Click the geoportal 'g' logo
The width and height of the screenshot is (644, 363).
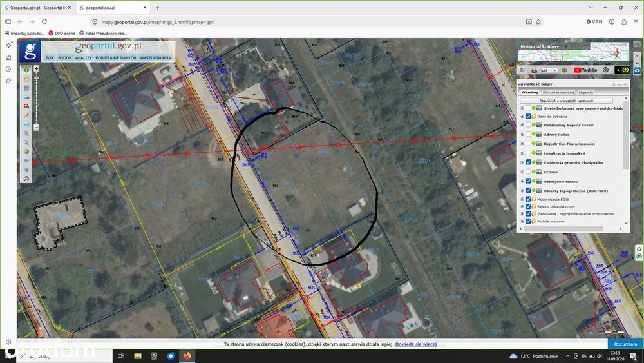pyautogui.click(x=30, y=52)
